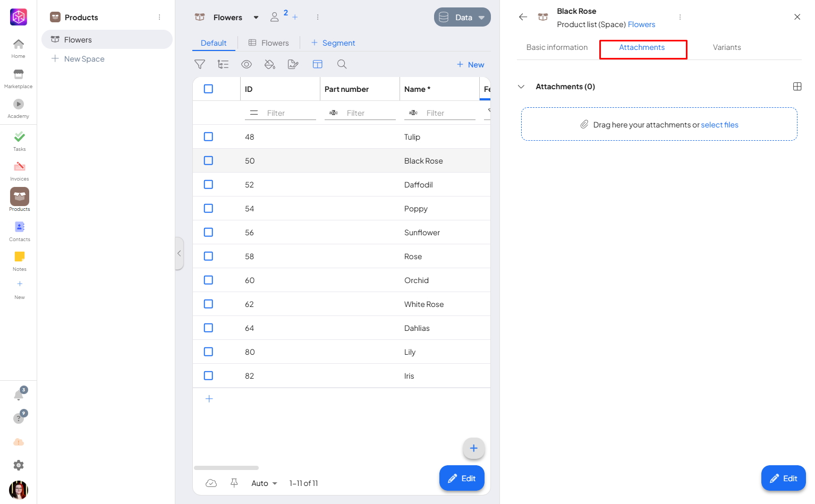Toggle the select-all header checkbox

click(208, 89)
